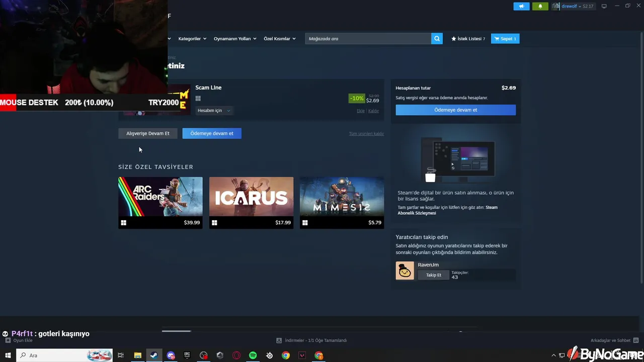
Task: Click the Windows icon on the ARC Raiders card
Action: pos(123,223)
